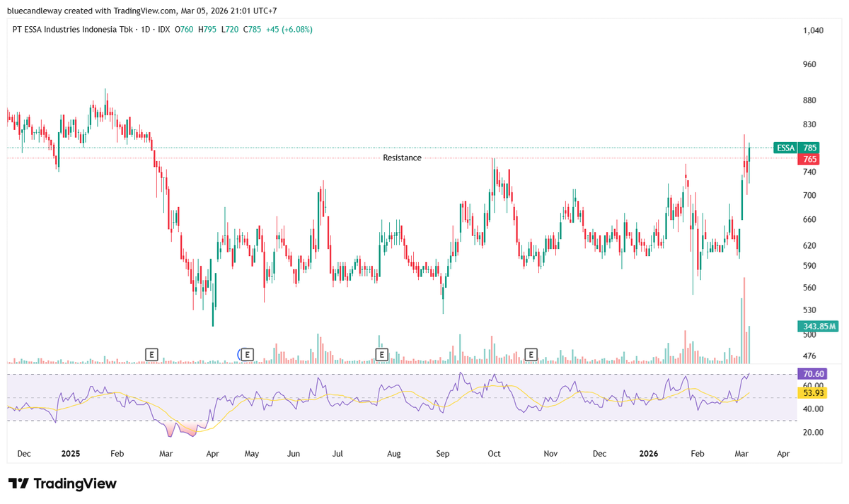Click the '40.00' RSI scale label
Screen dimensions: 849x504
813,409
